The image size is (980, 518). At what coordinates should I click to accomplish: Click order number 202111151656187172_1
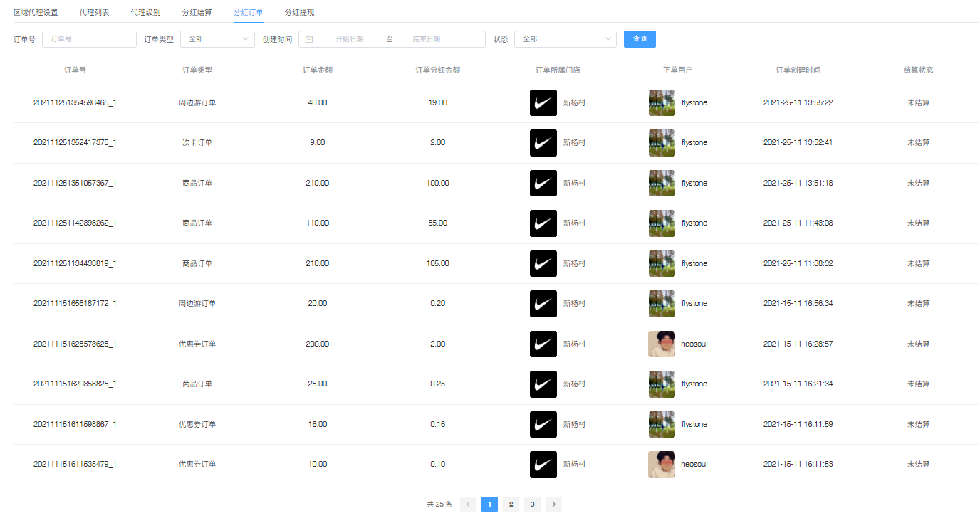(75, 304)
